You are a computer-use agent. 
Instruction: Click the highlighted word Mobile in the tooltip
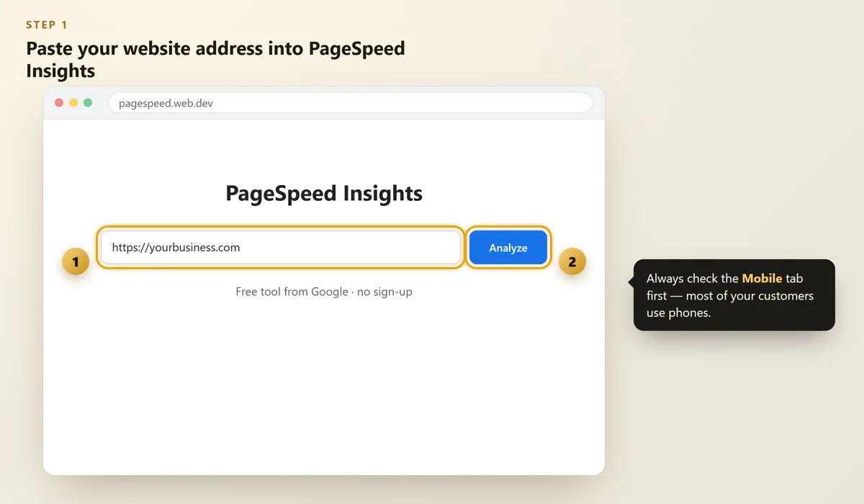[762, 279]
